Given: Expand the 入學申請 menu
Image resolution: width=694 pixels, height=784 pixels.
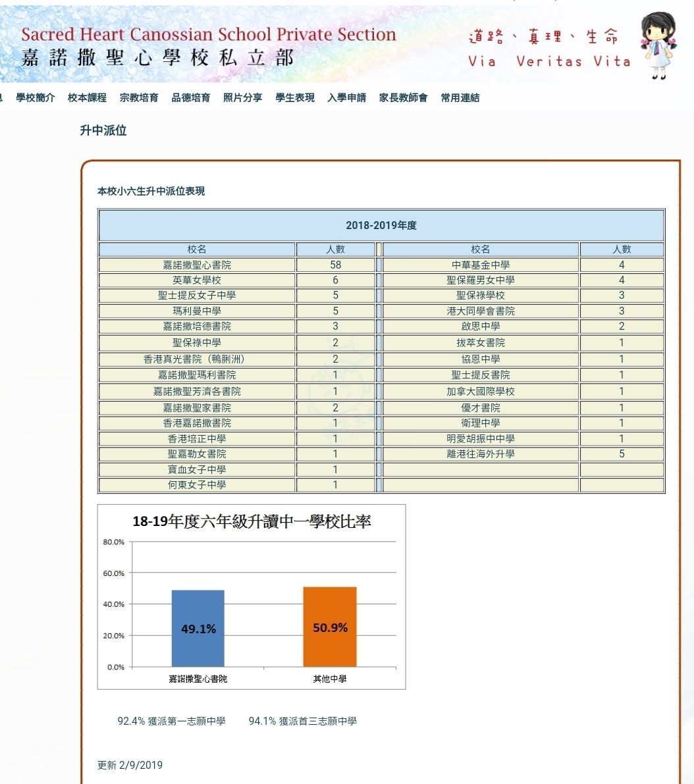Looking at the screenshot, I should (x=346, y=97).
